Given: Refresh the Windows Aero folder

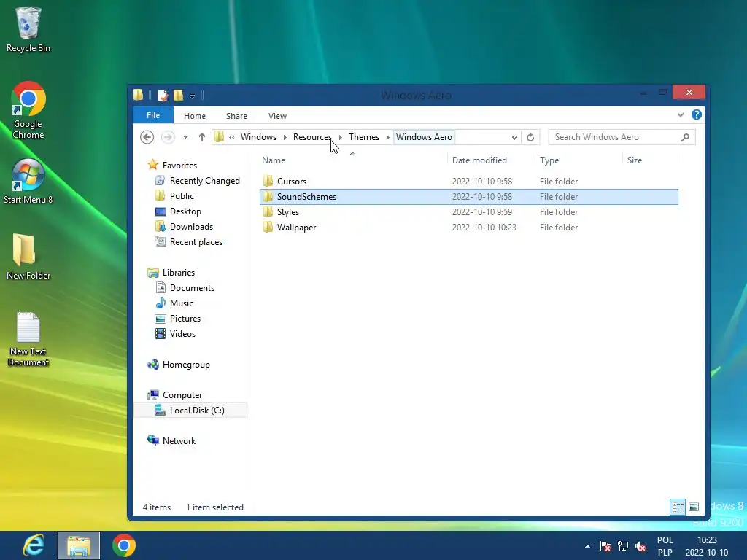Looking at the screenshot, I should click(530, 138).
